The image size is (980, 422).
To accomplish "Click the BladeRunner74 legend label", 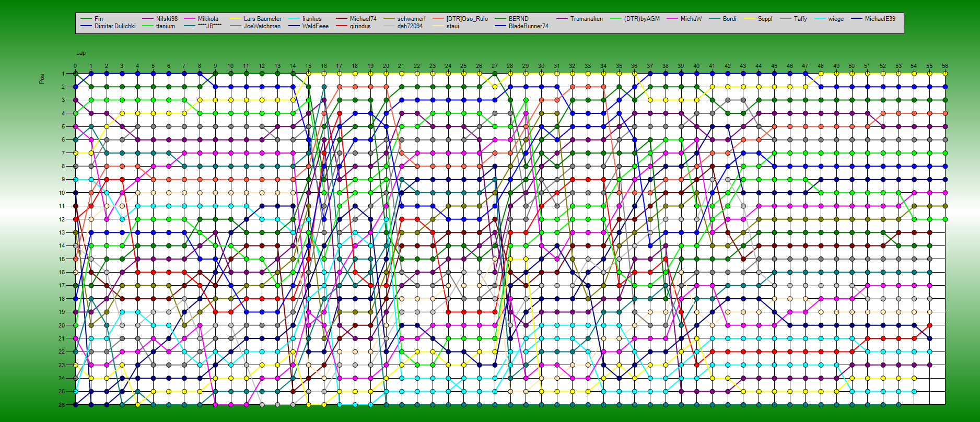I will pyautogui.click(x=528, y=26).
